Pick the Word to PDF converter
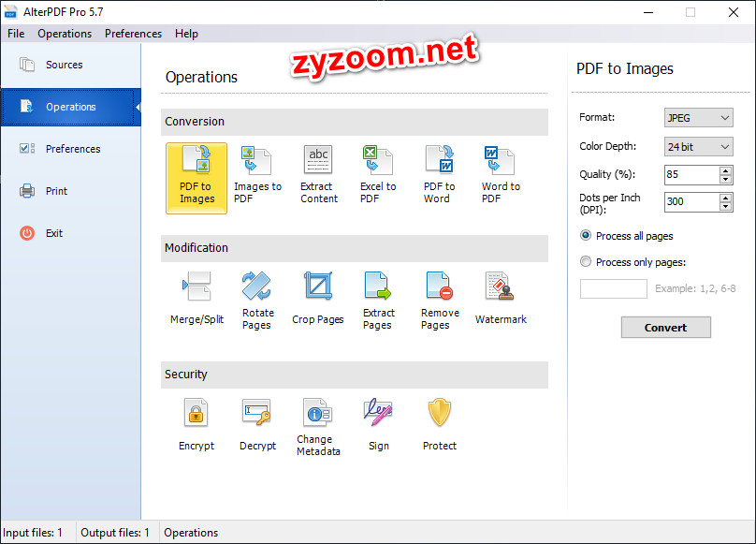The image size is (756, 544). (x=500, y=175)
